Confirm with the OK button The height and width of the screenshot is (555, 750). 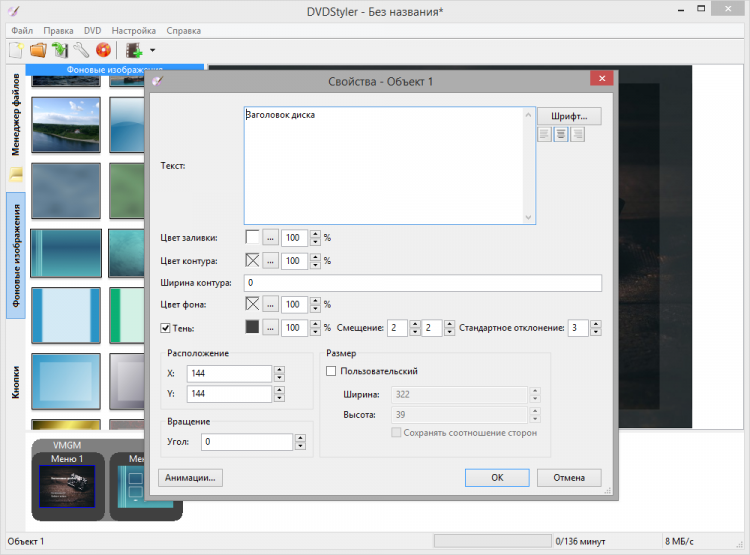[x=497, y=477]
